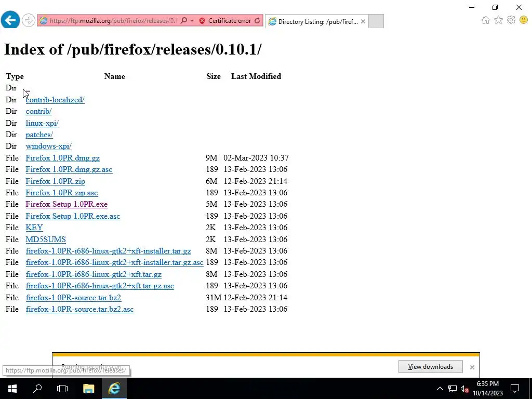Open Firefox Setup 1.0PR.exe.asc link
Image resolution: width=532 pixels, height=399 pixels.
73,216
